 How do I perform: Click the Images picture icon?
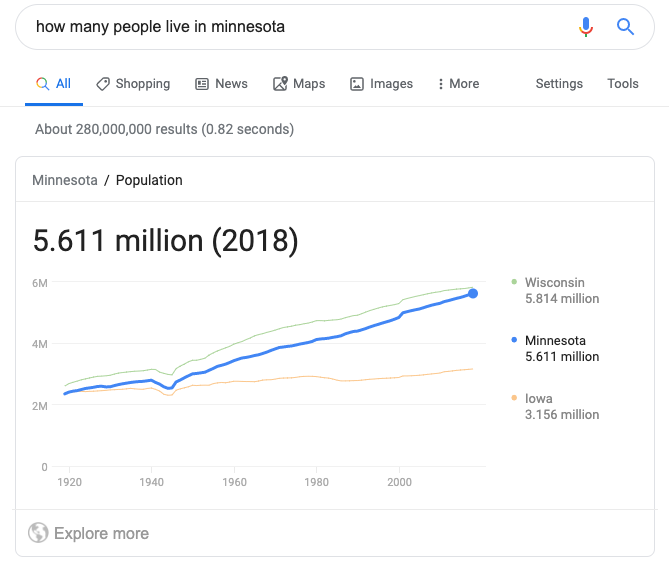point(357,84)
